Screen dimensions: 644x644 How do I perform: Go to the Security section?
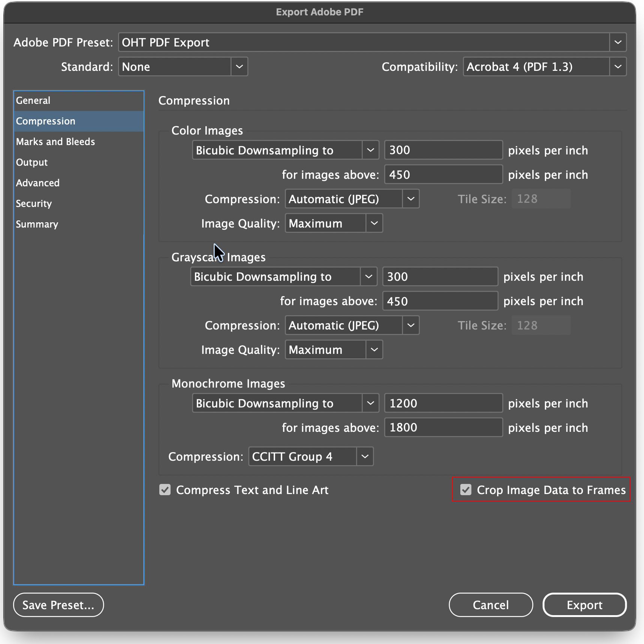[x=34, y=204]
